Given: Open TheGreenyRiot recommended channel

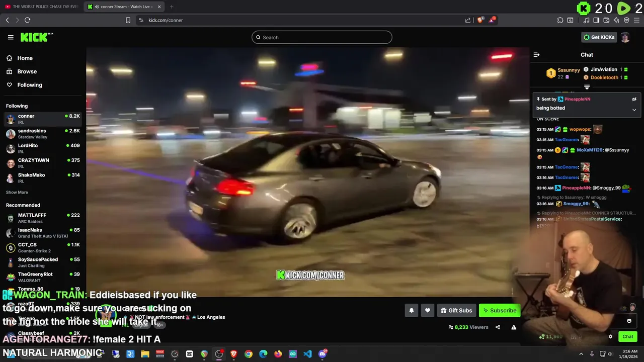Looking at the screenshot, I should click(43, 277).
